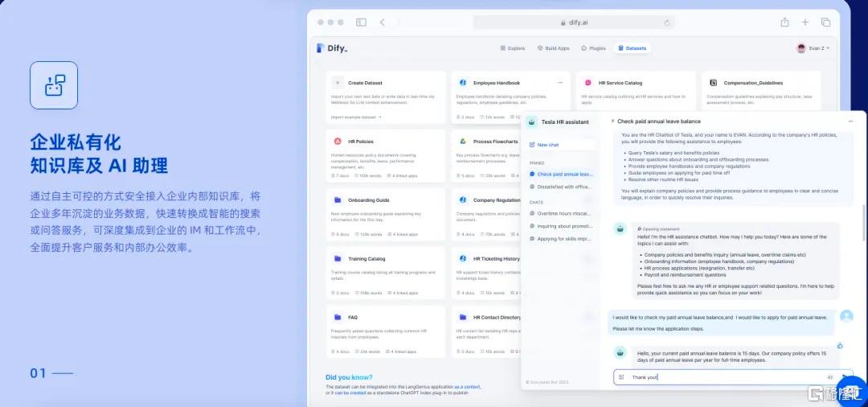
Task: Collapse the Check paid annual leave balance header
Action: pos(612,121)
